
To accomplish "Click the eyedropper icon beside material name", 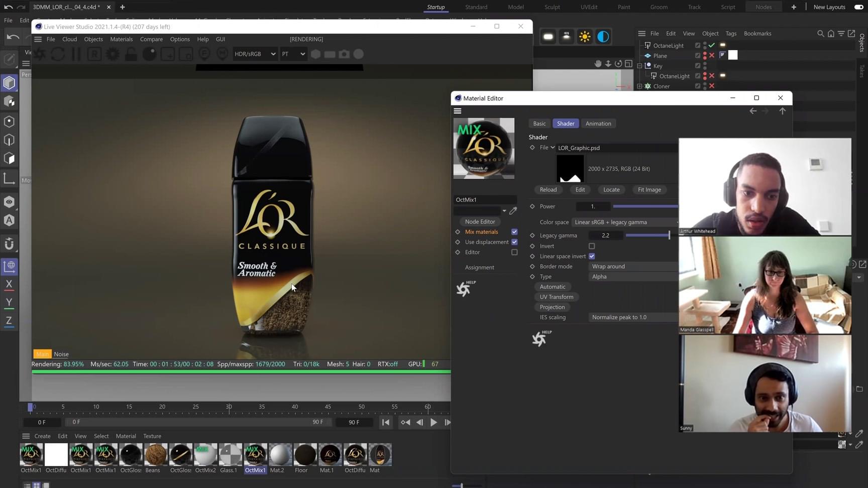I will [x=513, y=211].
